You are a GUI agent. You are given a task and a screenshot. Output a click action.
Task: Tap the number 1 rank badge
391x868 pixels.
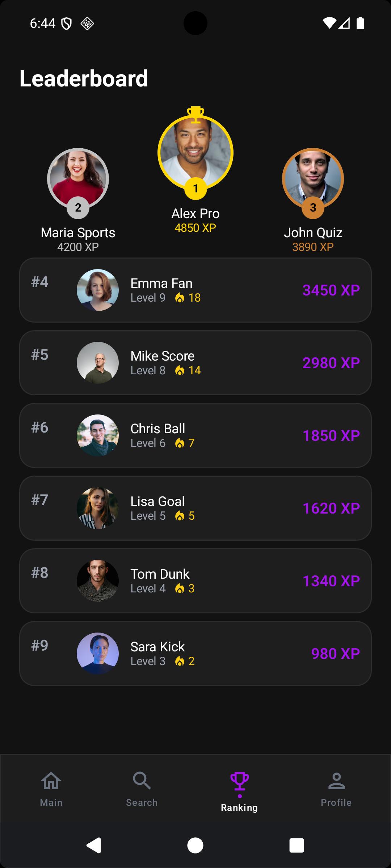[x=195, y=188]
